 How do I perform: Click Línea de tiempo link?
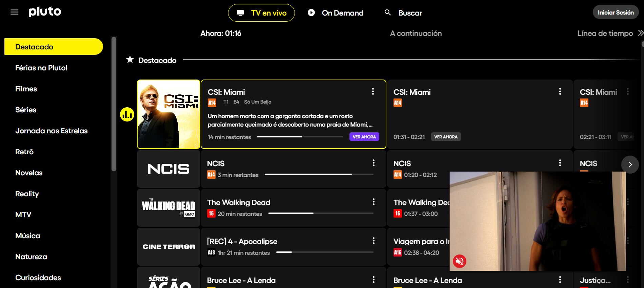click(605, 33)
